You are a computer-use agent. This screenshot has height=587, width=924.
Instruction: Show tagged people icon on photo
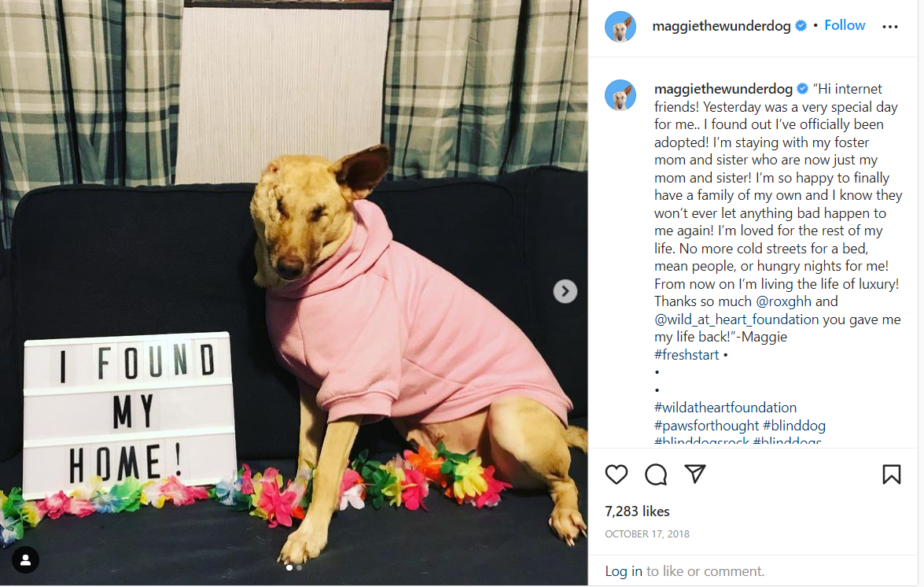(x=25, y=560)
